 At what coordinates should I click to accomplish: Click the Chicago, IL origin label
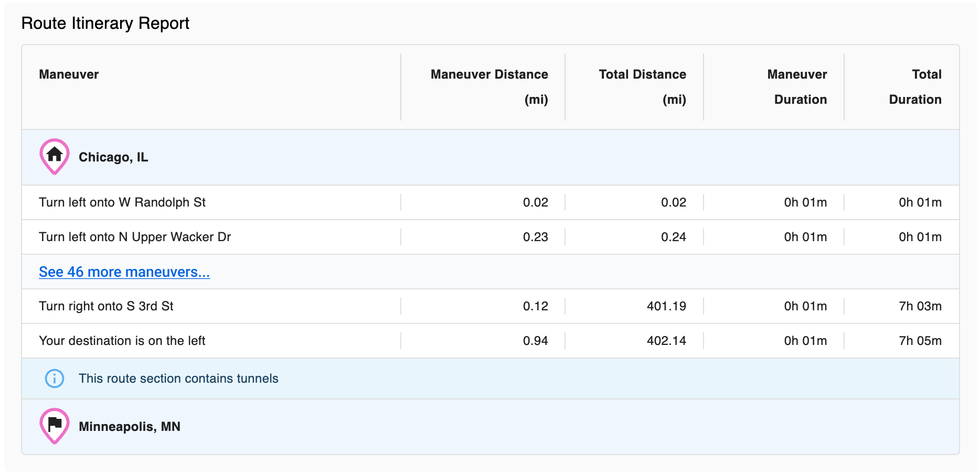pos(113,157)
